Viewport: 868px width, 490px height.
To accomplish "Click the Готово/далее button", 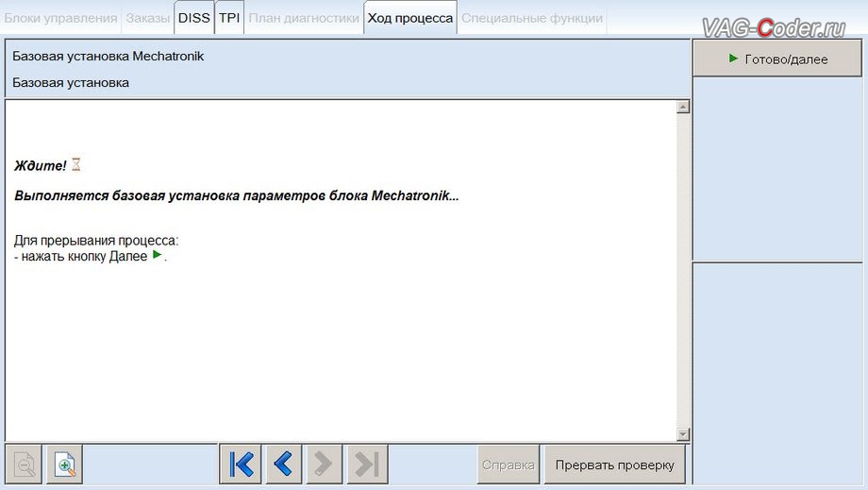I will 777,59.
